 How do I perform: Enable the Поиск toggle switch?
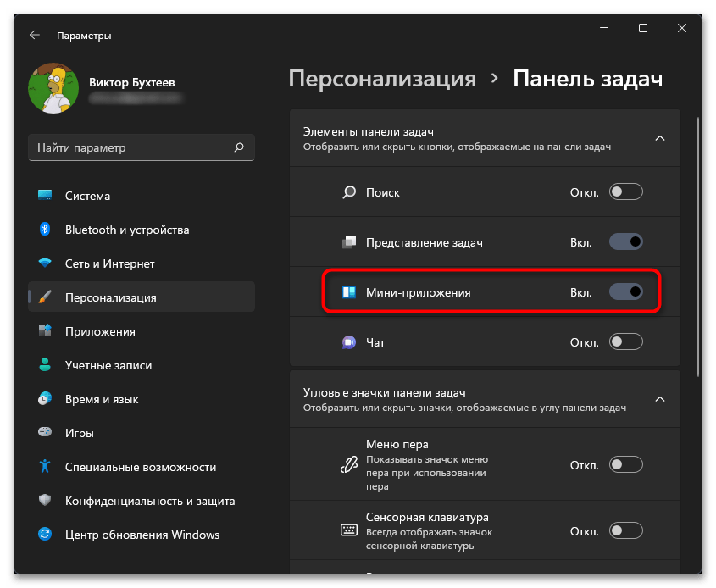tap(625, 192)
